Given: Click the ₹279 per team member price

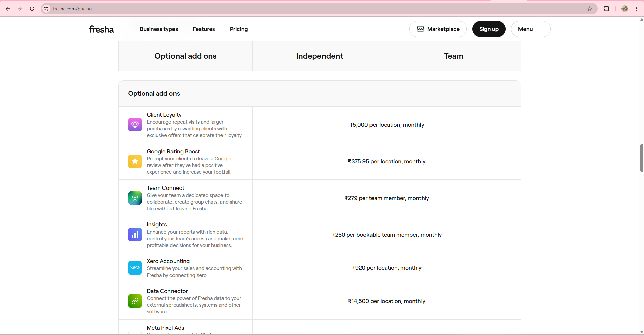Looking at the screenshot, I should coord(387,198).
